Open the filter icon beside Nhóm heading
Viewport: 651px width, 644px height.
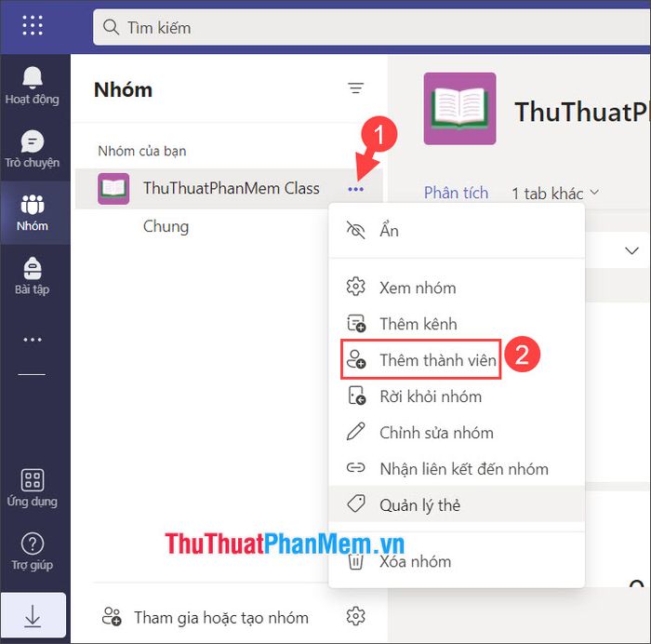(355, 88)
